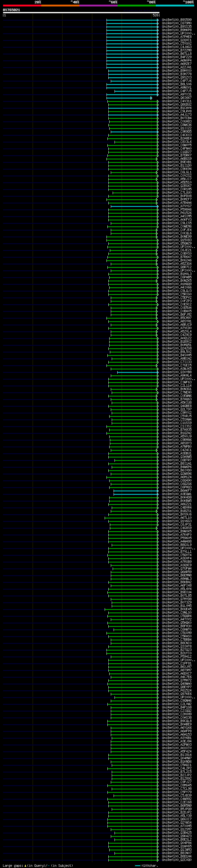Image resolution: width=197 pixels, height=868 pixels.
Task: Select the AV765021 query sequence title
Action: pos(11,10)
